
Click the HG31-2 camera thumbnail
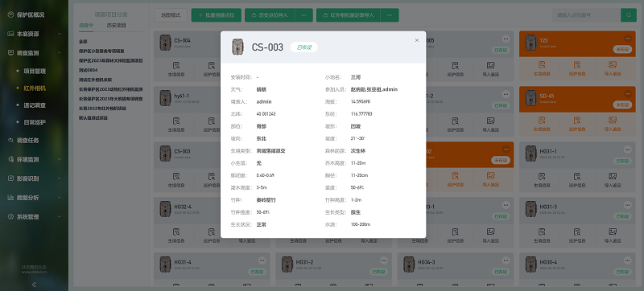287,264
